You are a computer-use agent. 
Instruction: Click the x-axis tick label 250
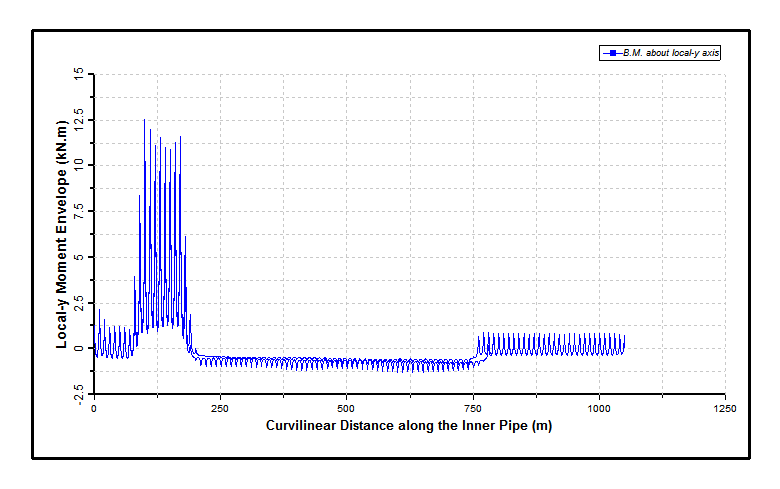(220, 408)
